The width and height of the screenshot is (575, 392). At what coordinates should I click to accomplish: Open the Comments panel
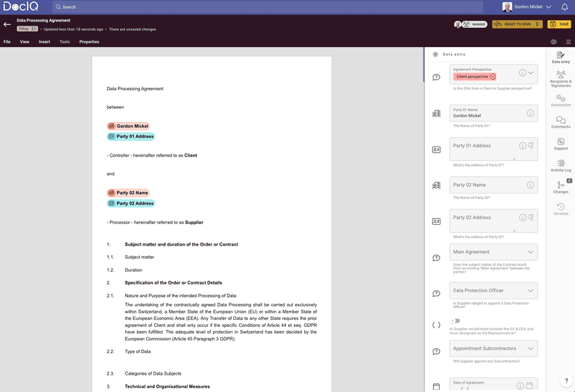pos(560,122)
